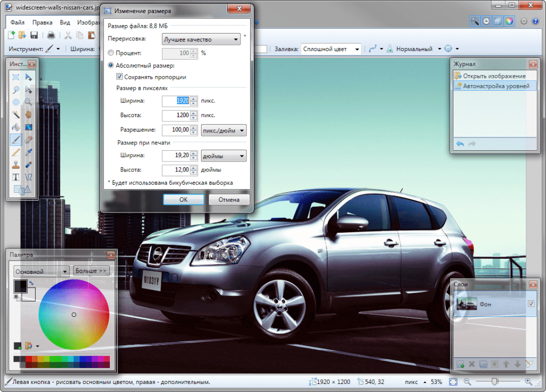
Task: Toggle the Colors window icon
Action: [x=510, y=21]
